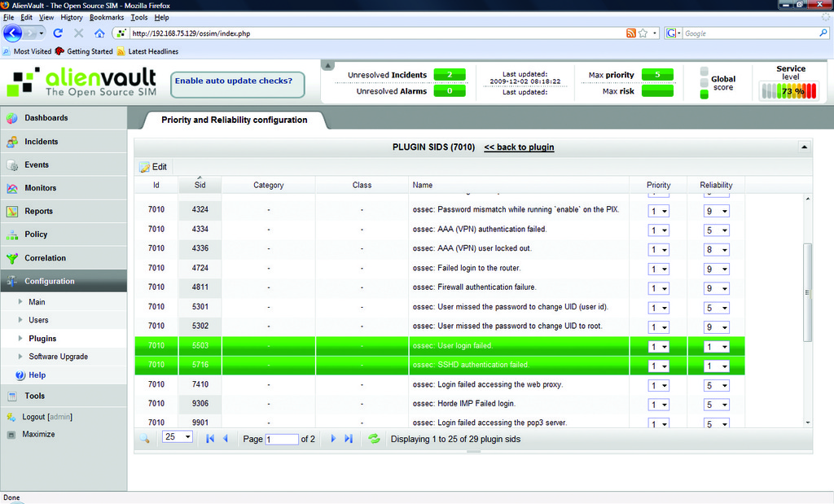Viewport: 834px width, 504px height.
Task: Bookmark this page with the star icon
Action: 643,33
